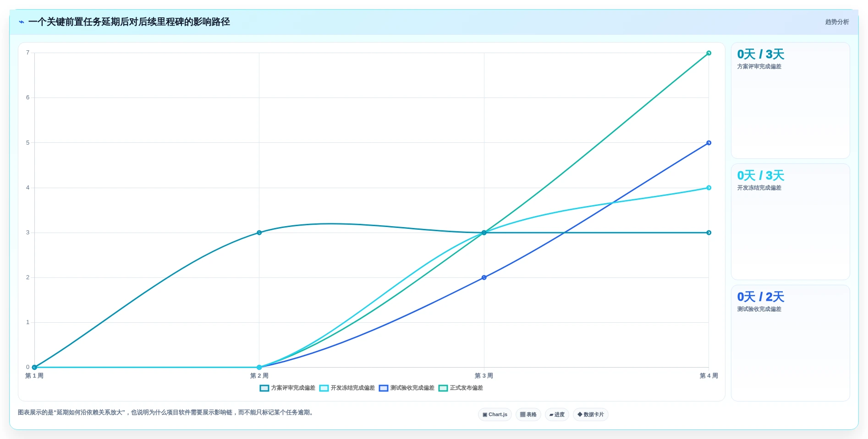Screen dimensions: 868x439
Task: Click the y-axis value 7
Action: coord(27,53)
